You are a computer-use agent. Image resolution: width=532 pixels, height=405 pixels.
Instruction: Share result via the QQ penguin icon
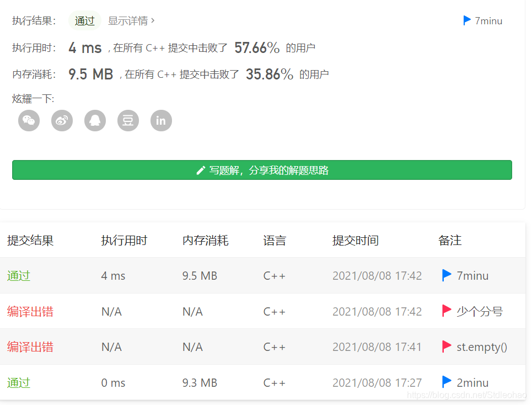point(95,120)
